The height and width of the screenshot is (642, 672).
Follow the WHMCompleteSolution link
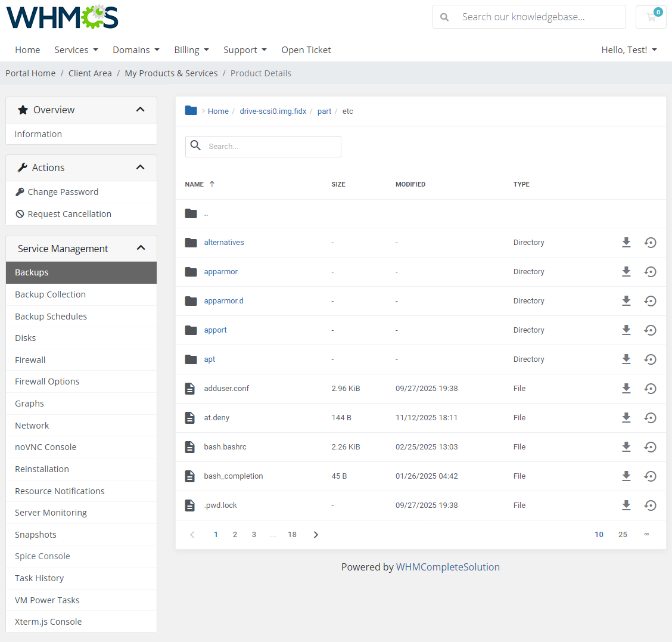[x=448, y=567]
